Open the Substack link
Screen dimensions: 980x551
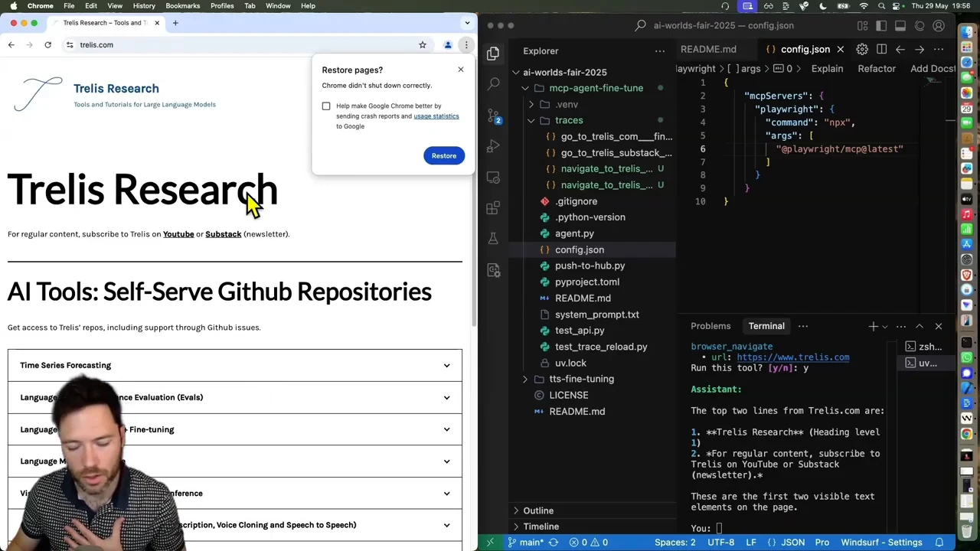click(223, 234)
